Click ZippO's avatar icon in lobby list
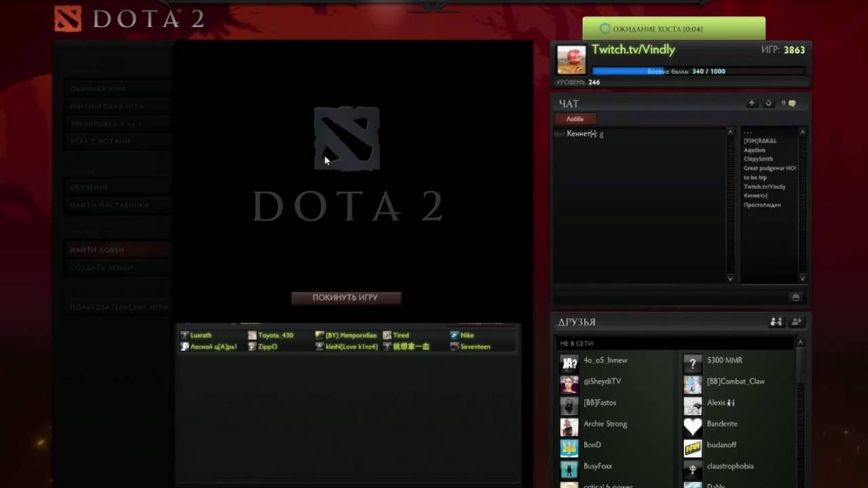This screenshot has width=868, height=488. [252, 346]
